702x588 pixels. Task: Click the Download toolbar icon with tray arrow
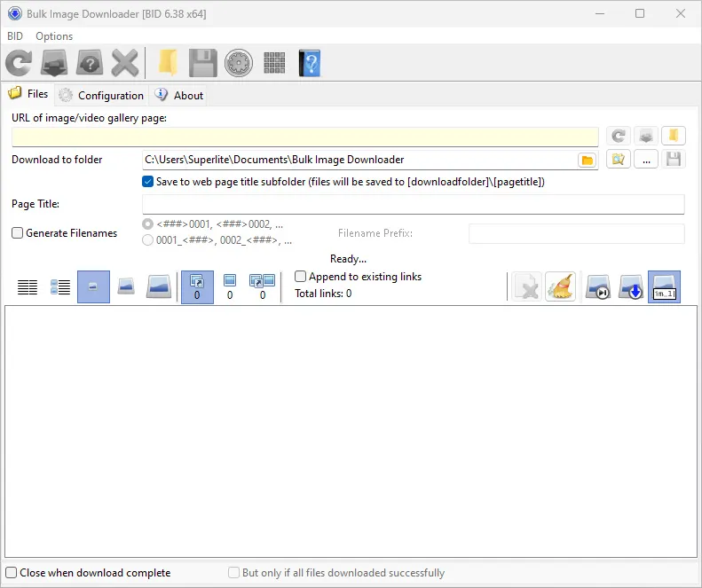(54, 63)
